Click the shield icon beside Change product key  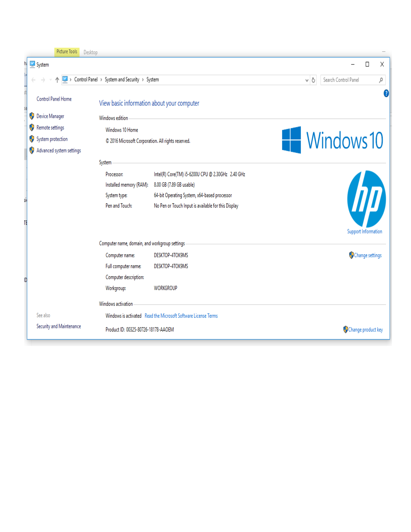pyautogui.click(x=346, y=330)
